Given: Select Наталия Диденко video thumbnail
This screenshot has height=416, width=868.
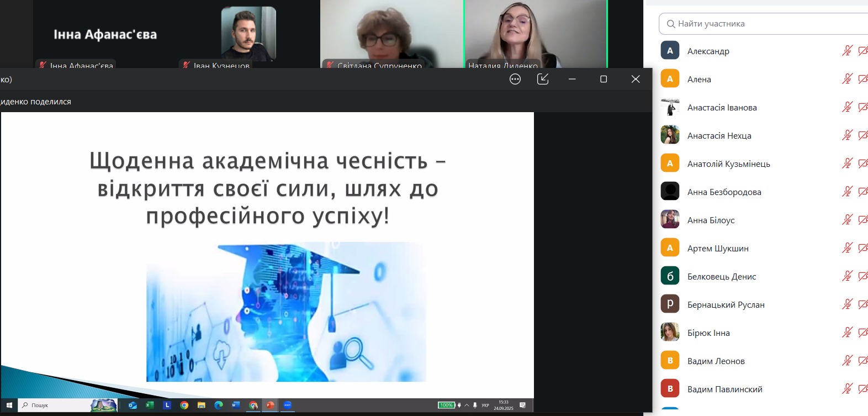Looking at the screenshot, I should (535, 33).
